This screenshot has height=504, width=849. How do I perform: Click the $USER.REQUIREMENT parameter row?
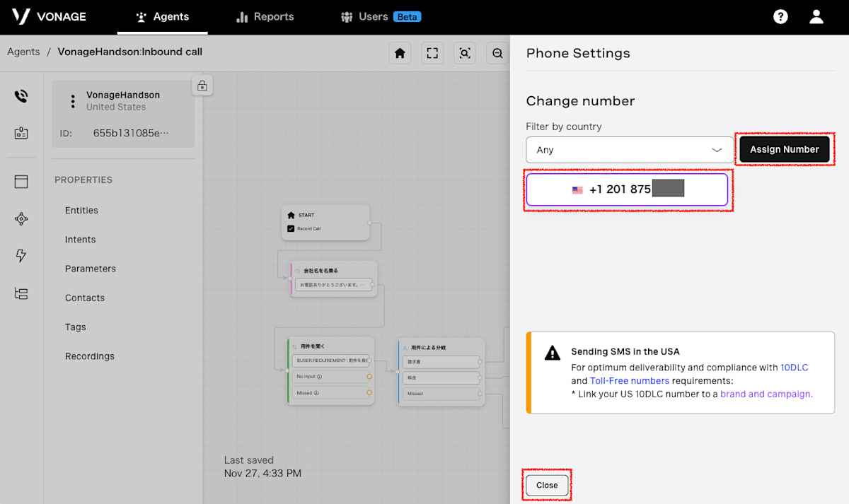[331, 361]
